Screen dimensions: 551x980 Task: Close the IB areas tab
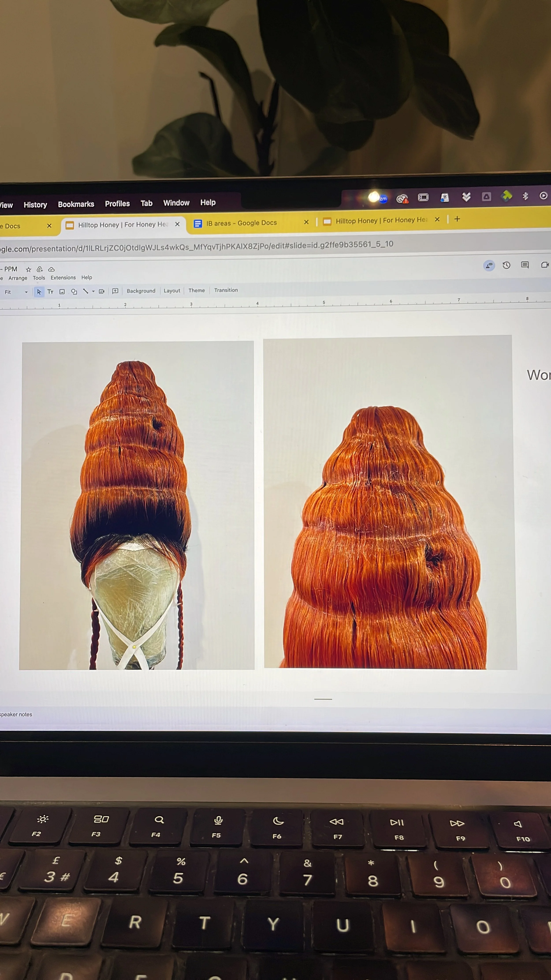pos(306,222)
